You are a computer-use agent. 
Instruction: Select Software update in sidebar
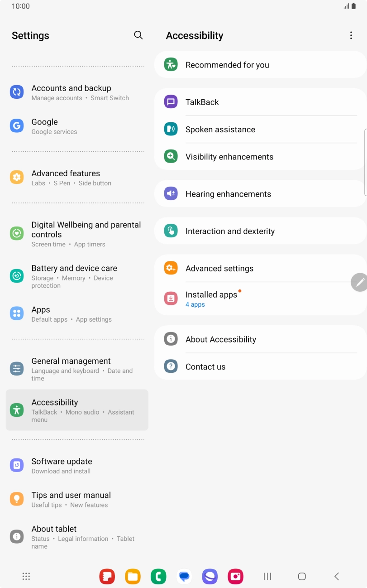click(77, 465)
